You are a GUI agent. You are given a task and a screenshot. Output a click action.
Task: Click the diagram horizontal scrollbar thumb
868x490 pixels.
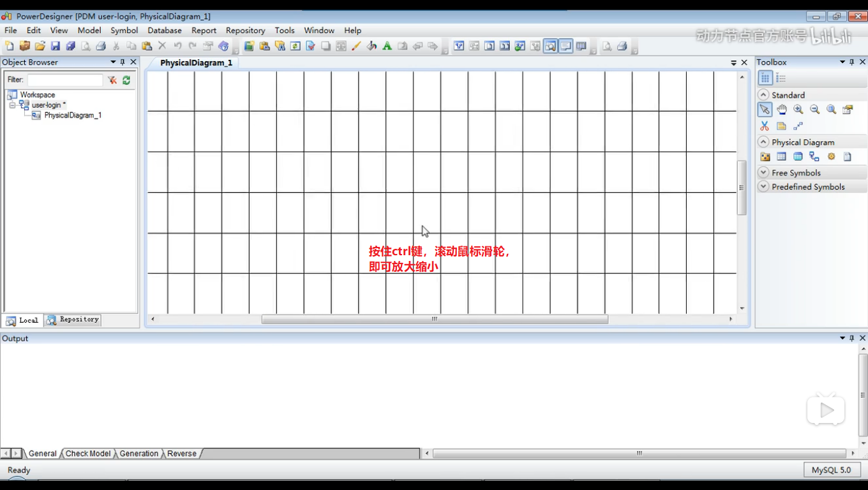click(435, 319)
